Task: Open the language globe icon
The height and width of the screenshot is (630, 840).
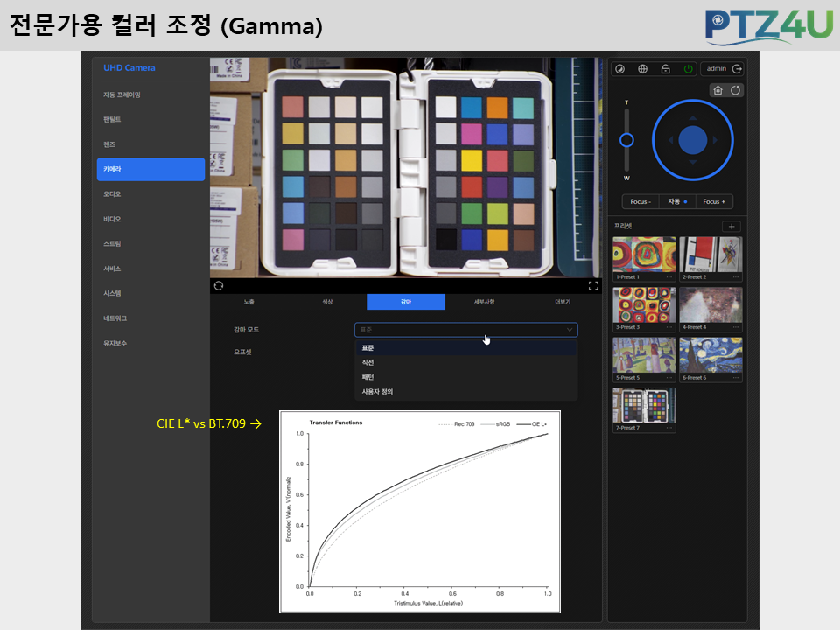Action: pos(643,68)
